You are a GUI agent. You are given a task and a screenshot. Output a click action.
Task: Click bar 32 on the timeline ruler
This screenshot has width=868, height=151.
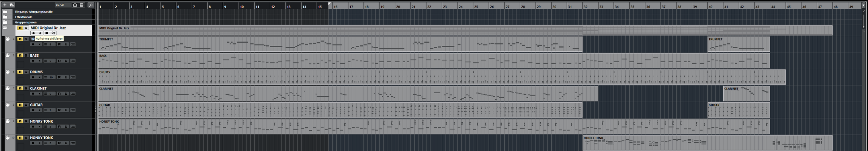click(x=585, y=6)
